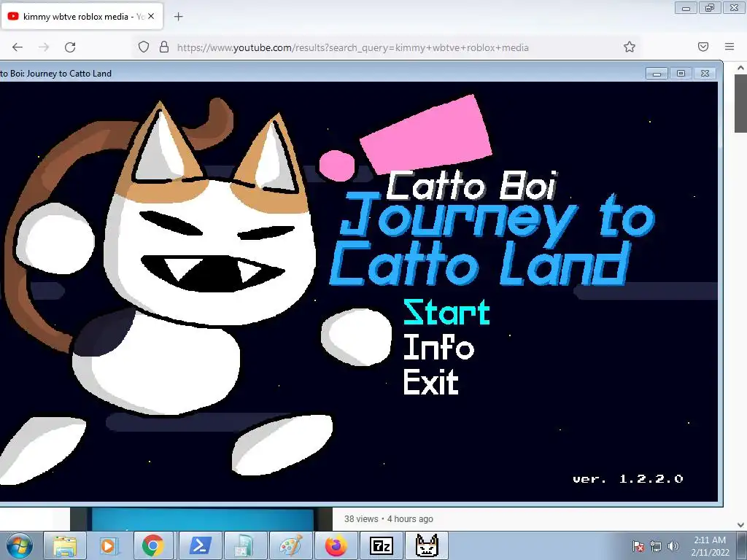Open the taskbar icon beside PowerShell
This screenshot has width=747, height=560.
click(245, 545)
